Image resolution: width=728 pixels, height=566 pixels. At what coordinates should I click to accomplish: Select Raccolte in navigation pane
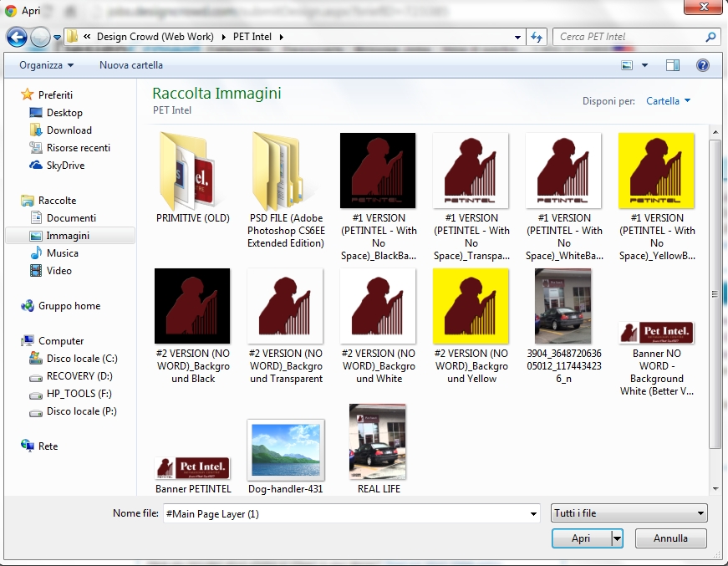tap(48, 200)
